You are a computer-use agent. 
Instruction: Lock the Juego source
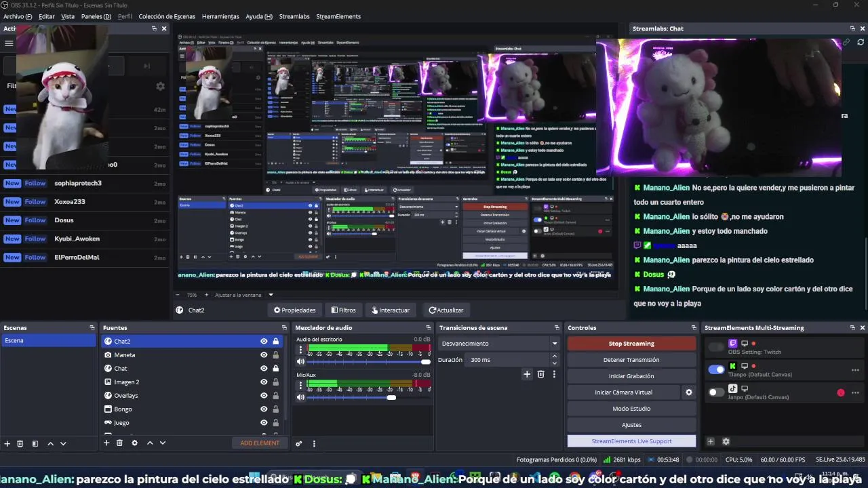pos(275,423)
